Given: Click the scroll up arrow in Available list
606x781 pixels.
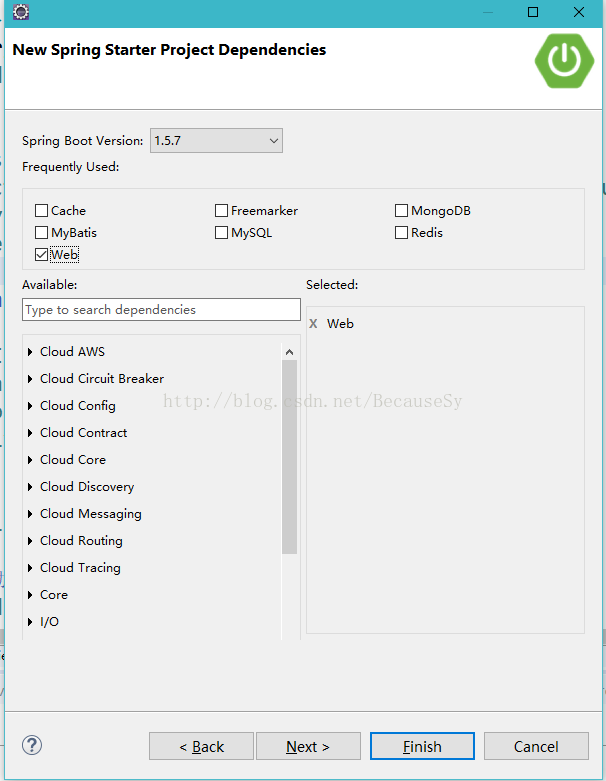Looking at the screenshot, I should coord(289,352).
